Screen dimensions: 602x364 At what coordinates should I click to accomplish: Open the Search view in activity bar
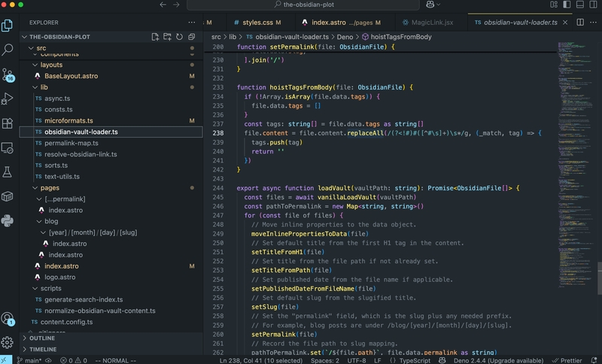(x=8, y=50)
